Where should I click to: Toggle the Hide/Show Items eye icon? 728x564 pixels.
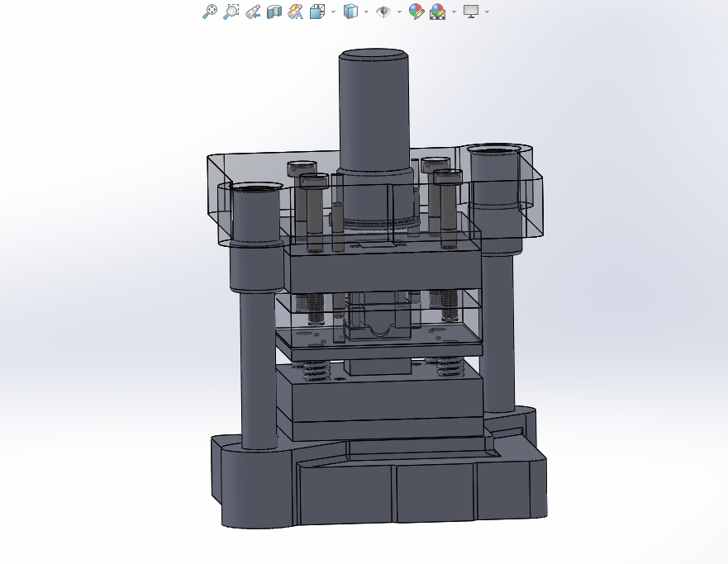[383, 12]
